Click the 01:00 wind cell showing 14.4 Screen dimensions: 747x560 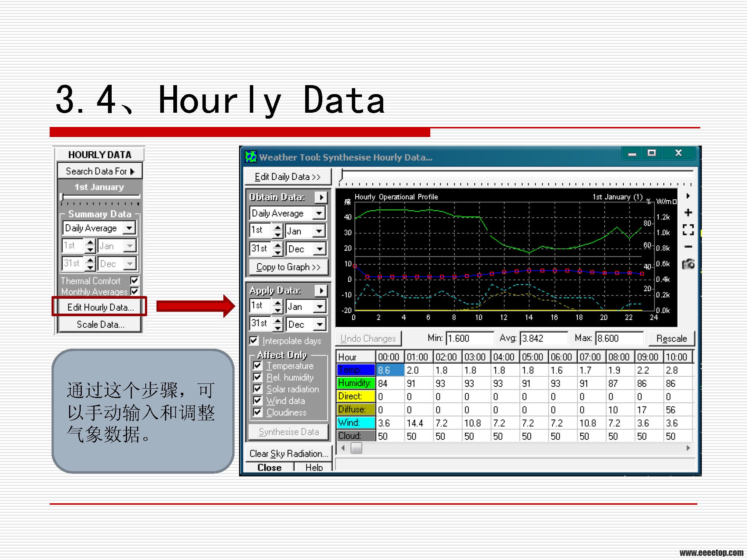coord(419,423)
